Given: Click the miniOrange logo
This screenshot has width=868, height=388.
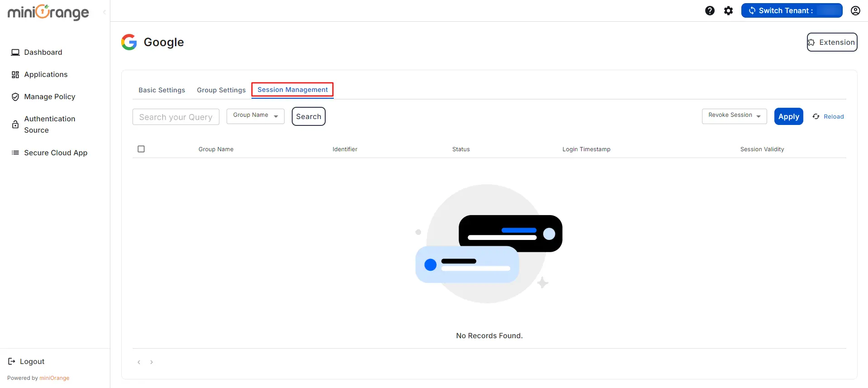Looking at the screenshot, I should 48,12.
